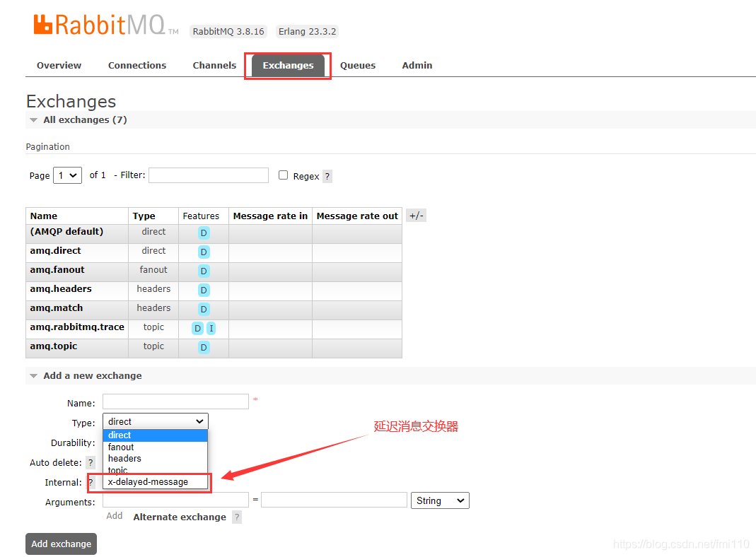The image size is (756, 557).
Task: Choose direct in the Type list
Action: point(156,435)
